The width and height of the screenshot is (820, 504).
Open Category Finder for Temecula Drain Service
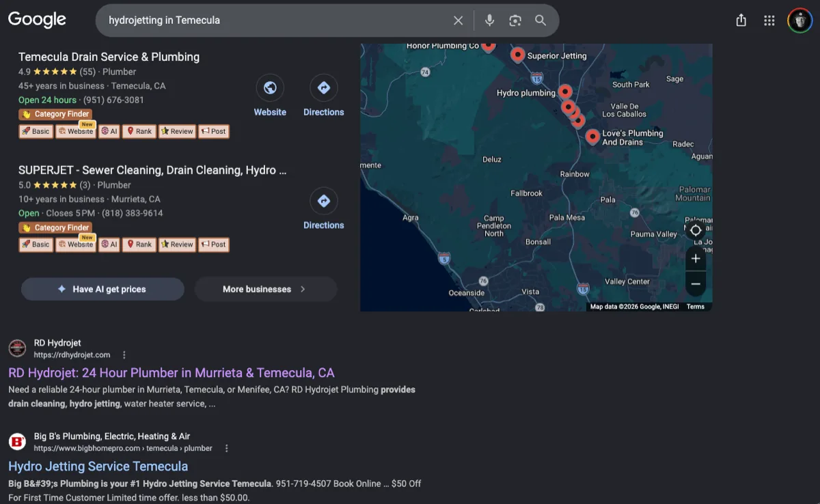55,114
